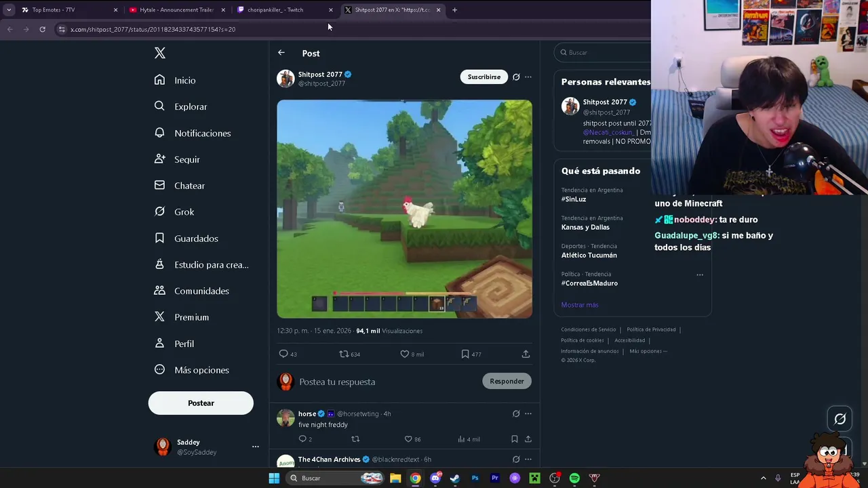
Task: Open more options on horse reply
Action: pos(528,413)
